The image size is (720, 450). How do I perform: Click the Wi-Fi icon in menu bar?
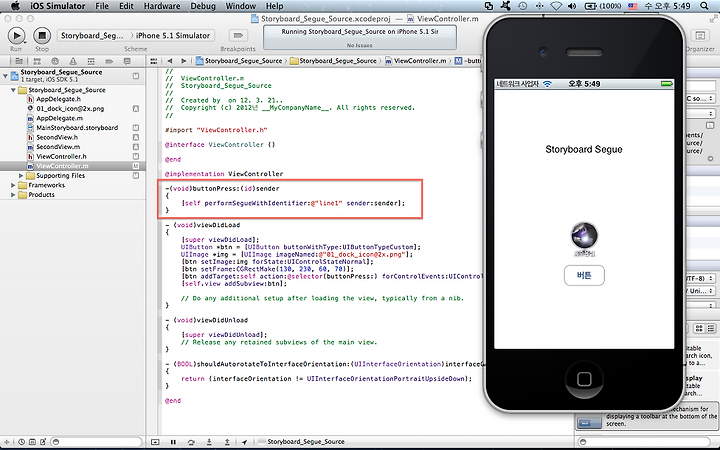[x=556, y=6]
